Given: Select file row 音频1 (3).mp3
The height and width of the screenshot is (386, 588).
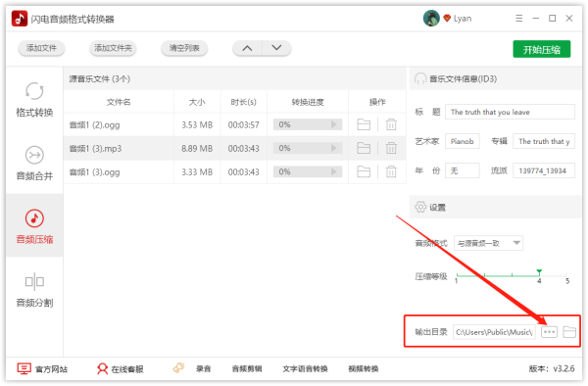Looking at the screenshot, I should (x=235, y=148).
